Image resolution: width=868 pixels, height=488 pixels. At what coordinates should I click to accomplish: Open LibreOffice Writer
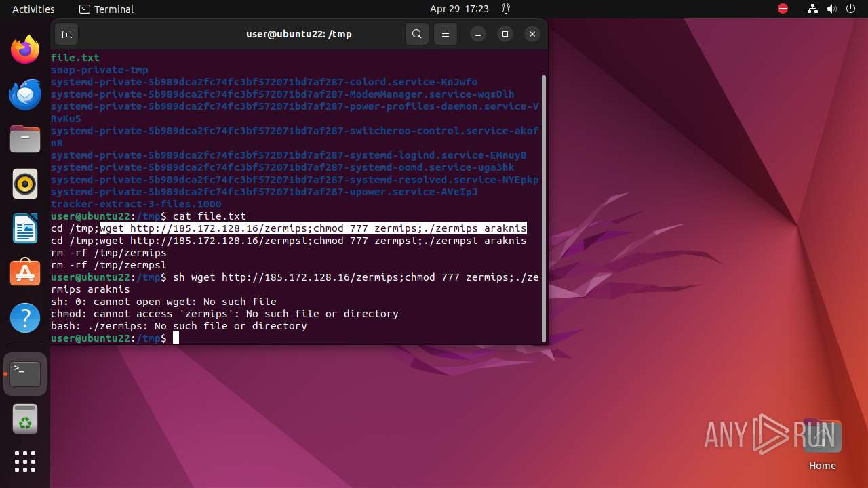(x=25, y=228)
